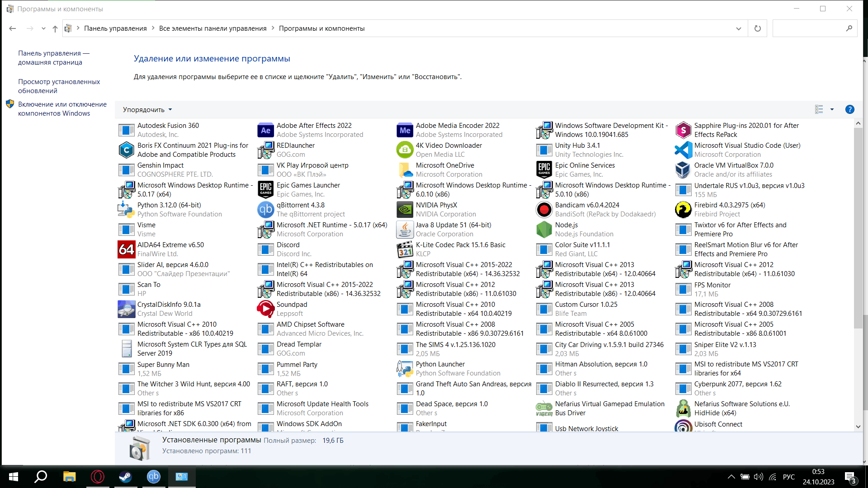Image resolution: width=868 pixels, height=488 pixels.
Task: Select the AIDA64 Extreme icon
Action: click(127, 249)
